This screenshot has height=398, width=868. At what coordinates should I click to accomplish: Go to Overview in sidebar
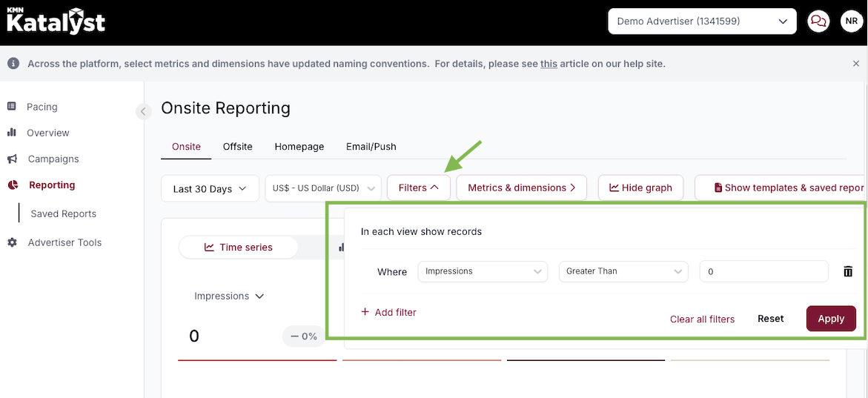coord(47,133)
